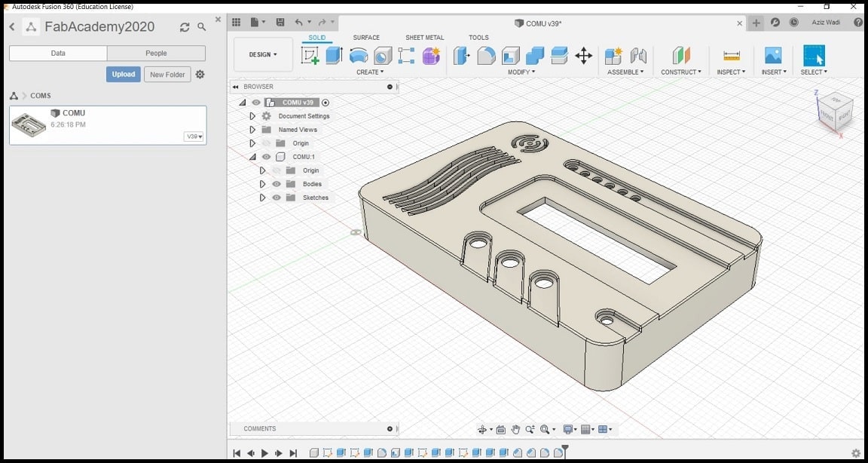The height and width of the screenshot is (463, 868).
Task: Choose the Fillet tool in Modify
Action: [486, 56]
